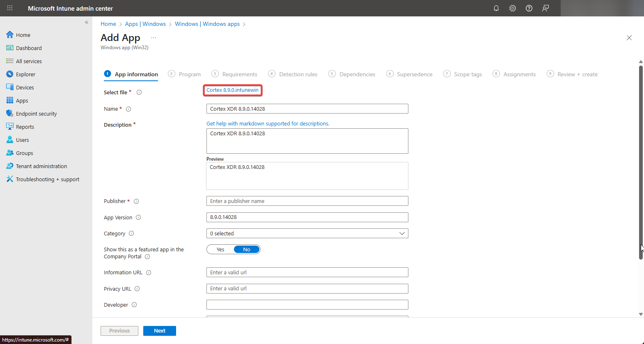Click the Tenant administration icon
The height and width of the screenshot is (344, 644).
[x=10, y=166]
